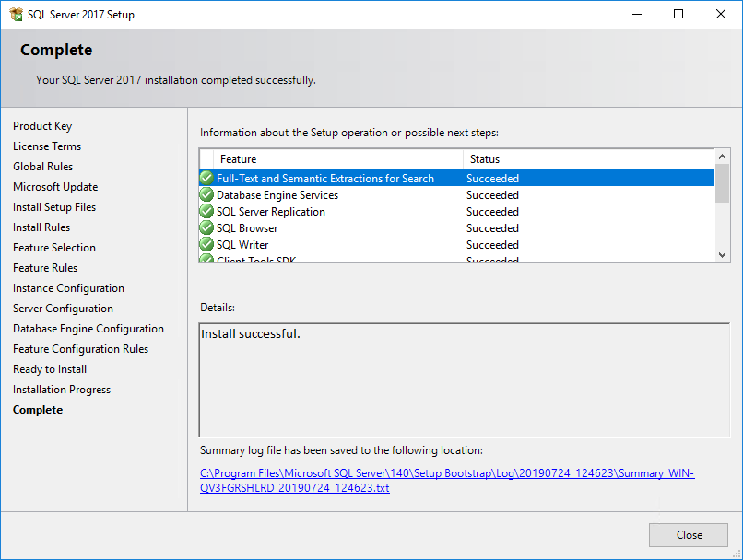Click green check icon beside SQL Writer

pos(206,244)
